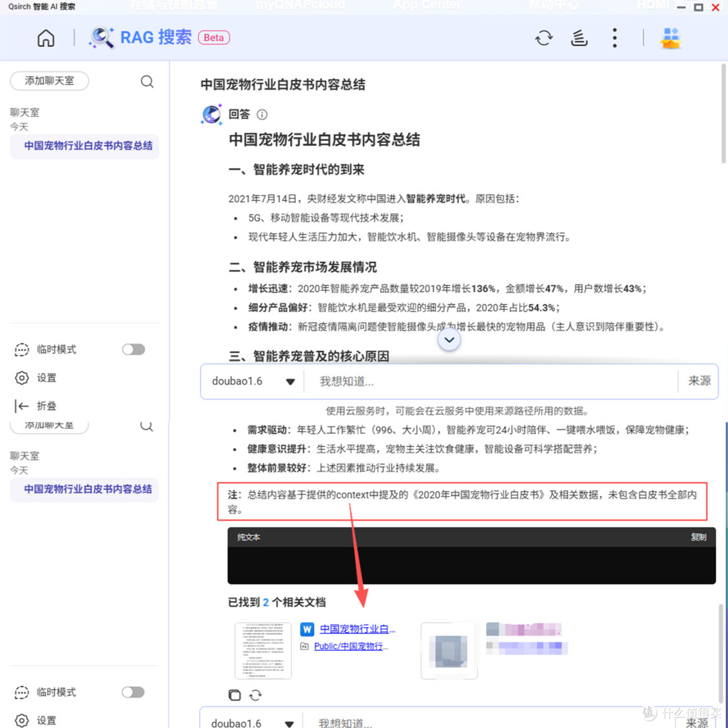Go to the home page icon
This screenshot has height=728, width=728.
pyautogui.click(x=46, y=38)
